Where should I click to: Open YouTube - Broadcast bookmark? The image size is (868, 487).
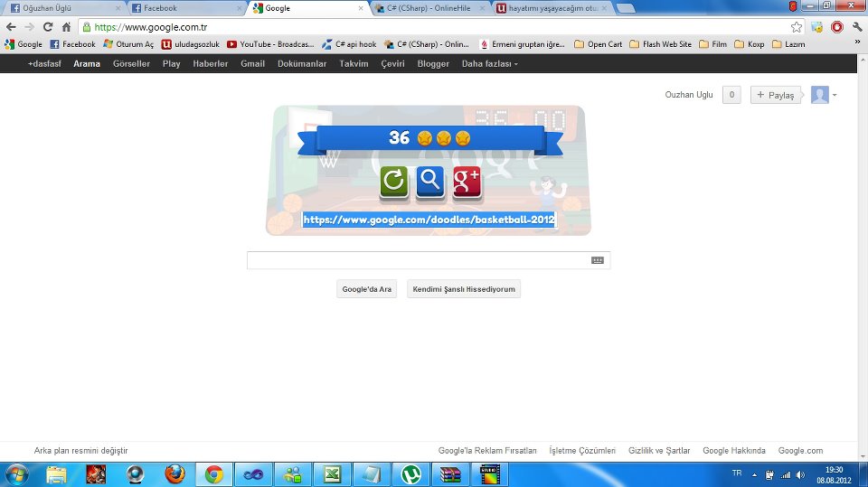coord(270,44)
